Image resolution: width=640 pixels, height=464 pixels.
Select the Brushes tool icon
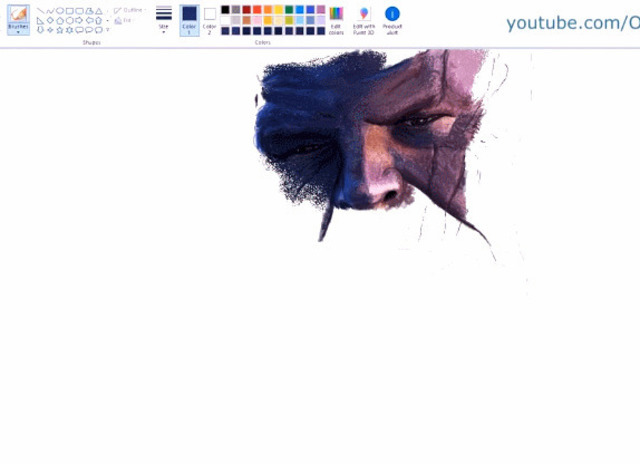coord(18,14)
